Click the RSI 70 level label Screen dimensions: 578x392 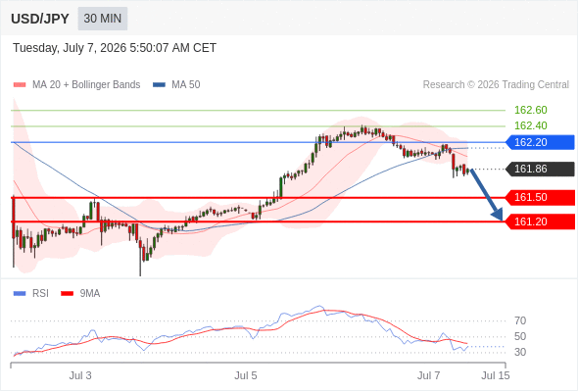520,320
